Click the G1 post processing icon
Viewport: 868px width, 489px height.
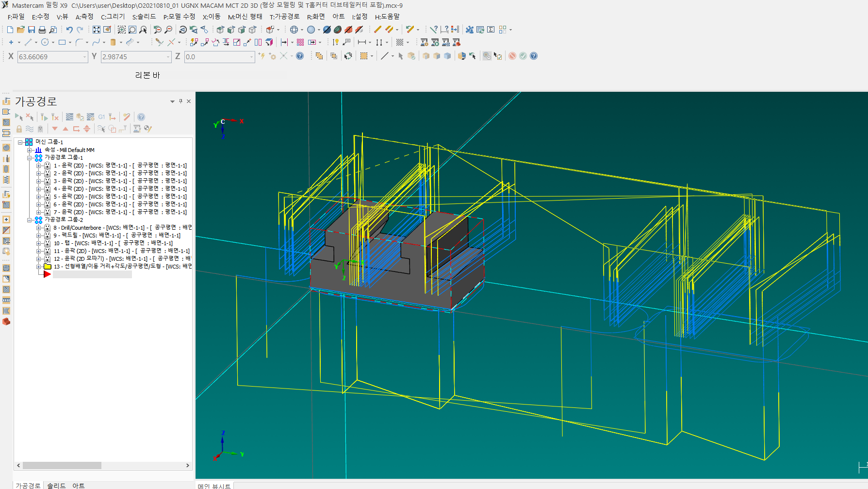(101, 117)
